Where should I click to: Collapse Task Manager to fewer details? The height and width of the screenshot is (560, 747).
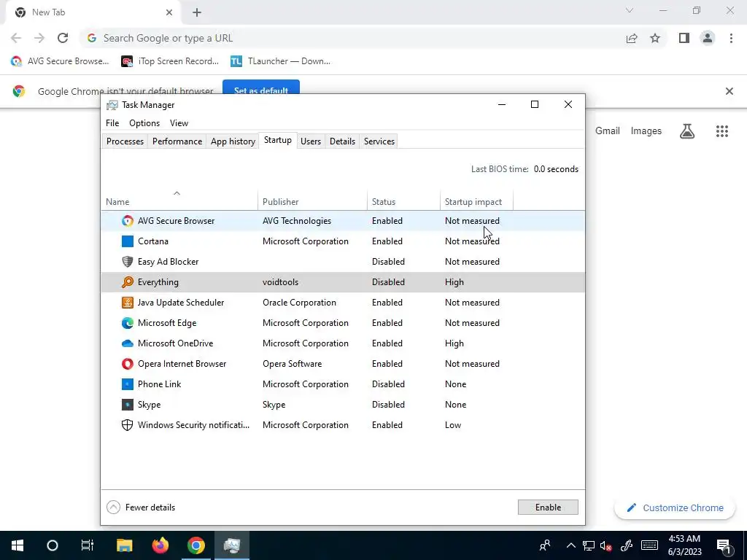[x=141, y=507]
